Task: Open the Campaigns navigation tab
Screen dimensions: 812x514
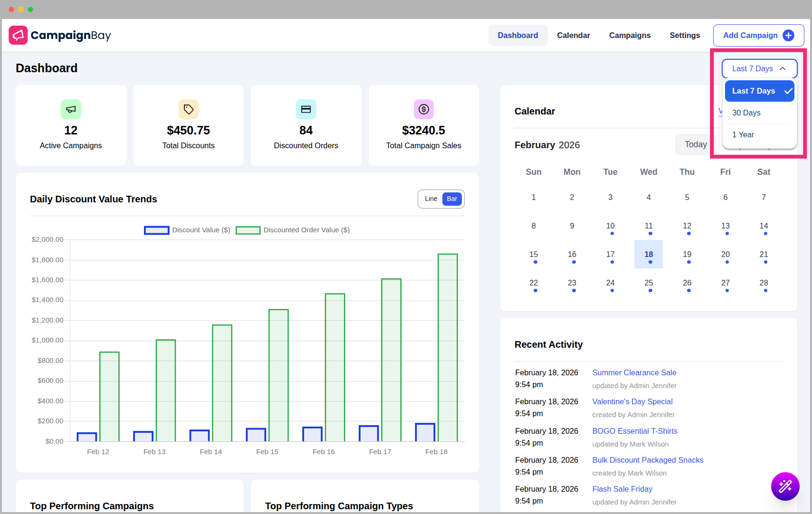Action: [x=630, y=35]
